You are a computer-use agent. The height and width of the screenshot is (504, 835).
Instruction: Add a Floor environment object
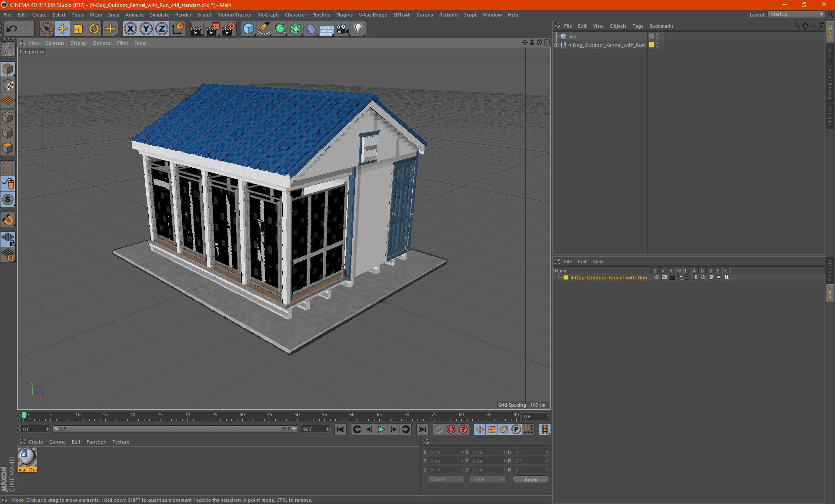327,29
